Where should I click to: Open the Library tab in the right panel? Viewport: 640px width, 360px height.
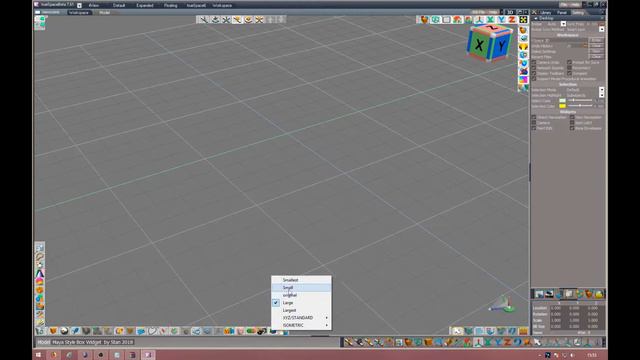tap(545, 13)
